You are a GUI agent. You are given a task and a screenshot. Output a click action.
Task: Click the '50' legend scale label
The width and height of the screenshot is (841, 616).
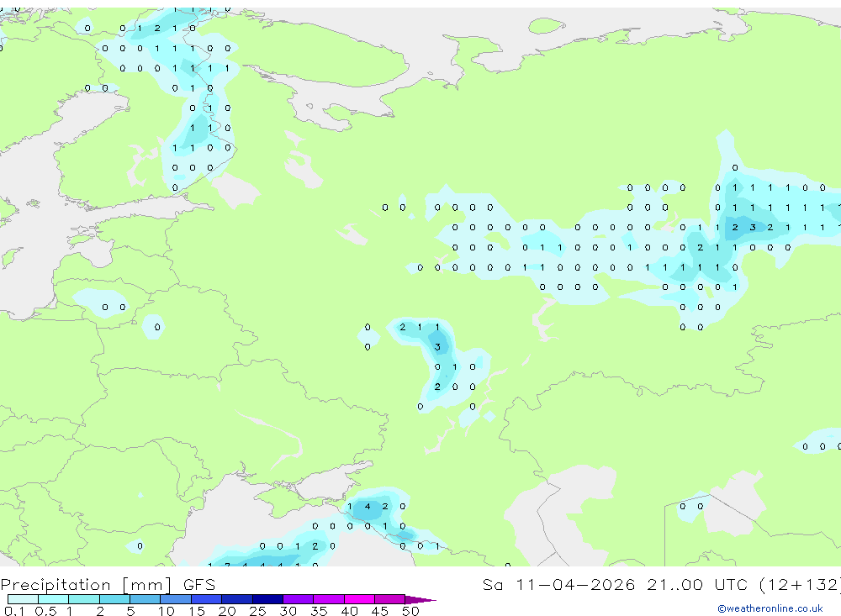[410, 611]
